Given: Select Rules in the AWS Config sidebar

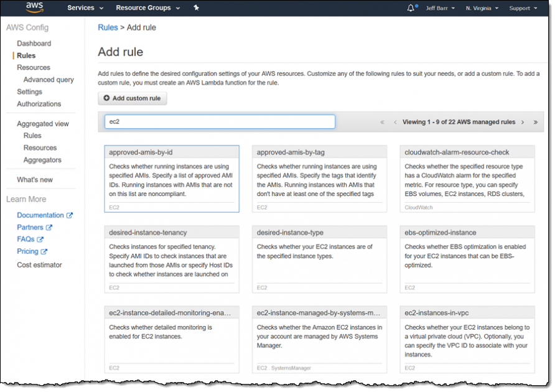Looking at the screenshot, I should click(x=26, y=55).
